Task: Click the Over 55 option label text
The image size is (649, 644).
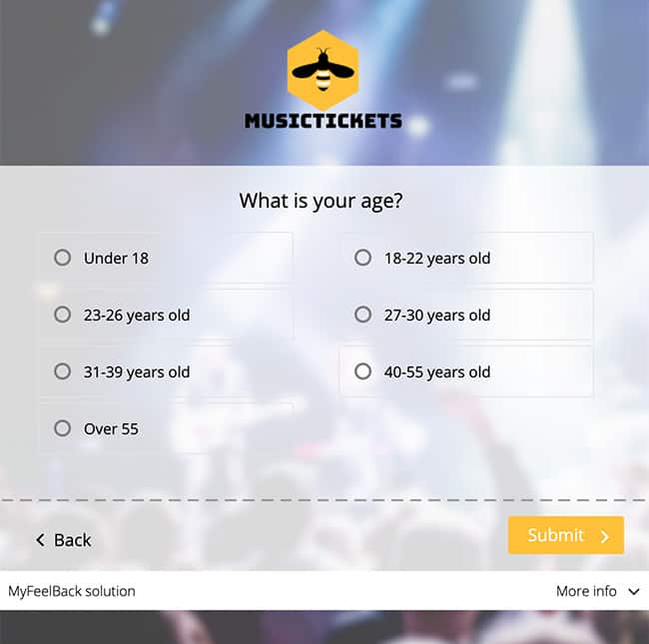Action: [x=111, y=428]
